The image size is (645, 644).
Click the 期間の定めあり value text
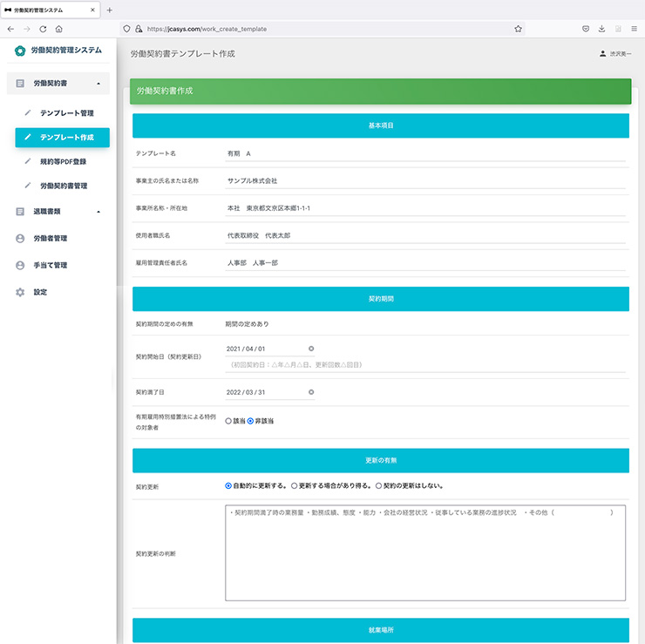tap(247, 324)
